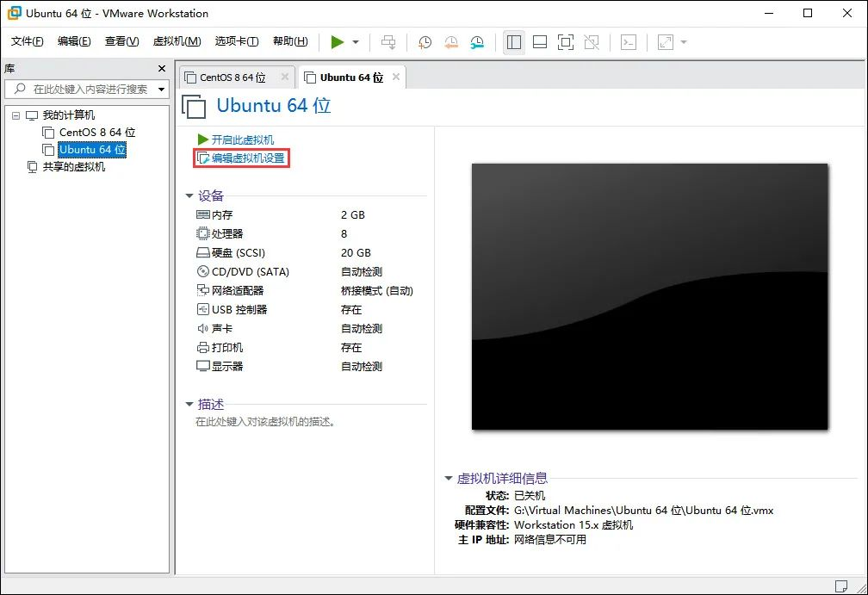Screen dimensions: 868x595
Task: Click the 打印机 printer icon
Action: pos(202,348)
